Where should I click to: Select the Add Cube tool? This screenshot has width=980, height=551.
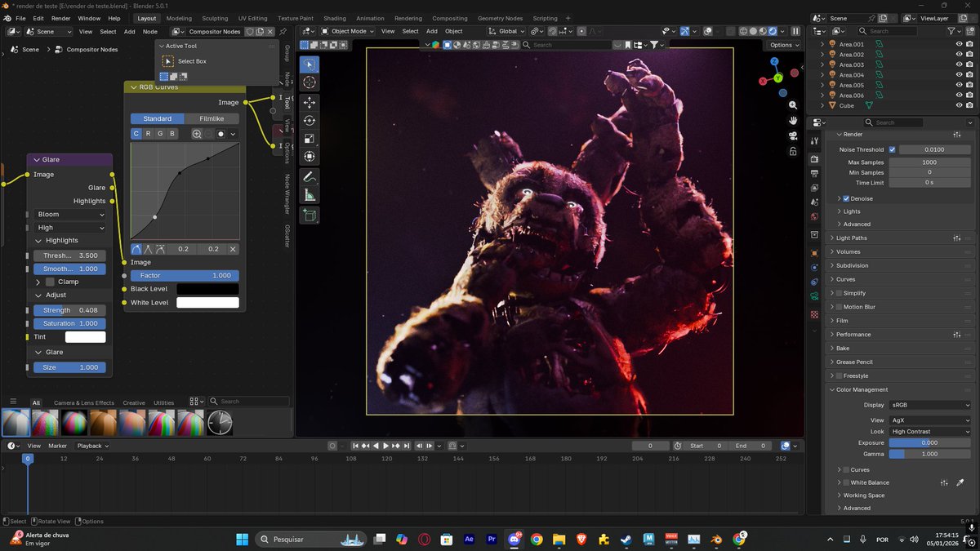click(310, 215)
